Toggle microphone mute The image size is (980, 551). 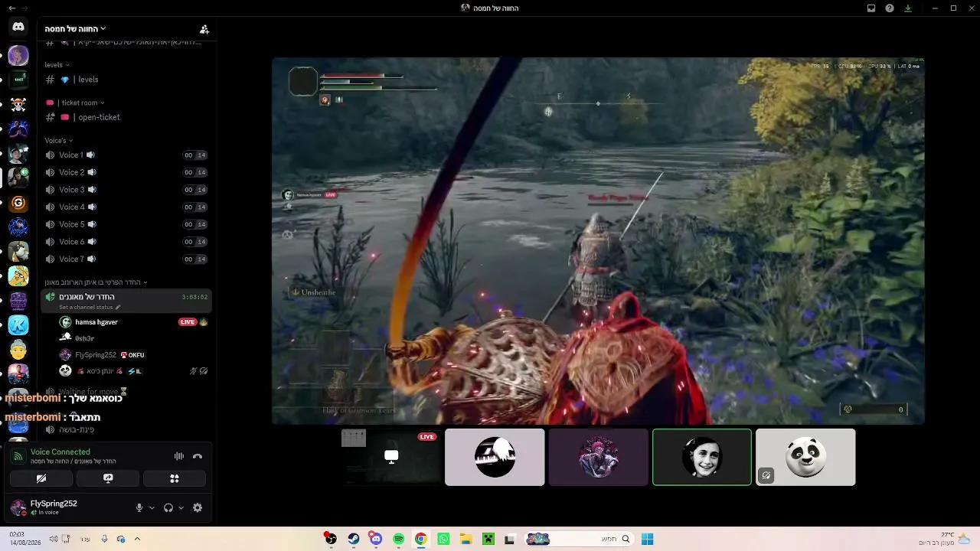tap(139, 507)
